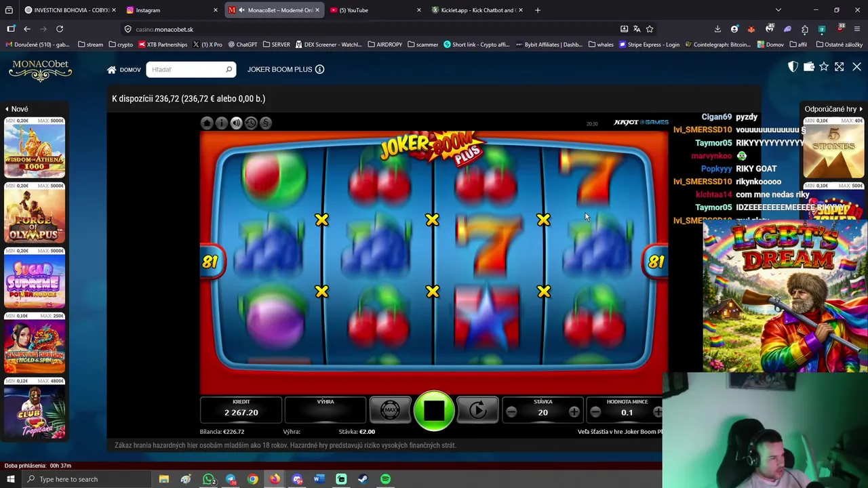Viewport: 868px width, 488px height.
Task: Open Word from the taskbar
Action: 319,479
